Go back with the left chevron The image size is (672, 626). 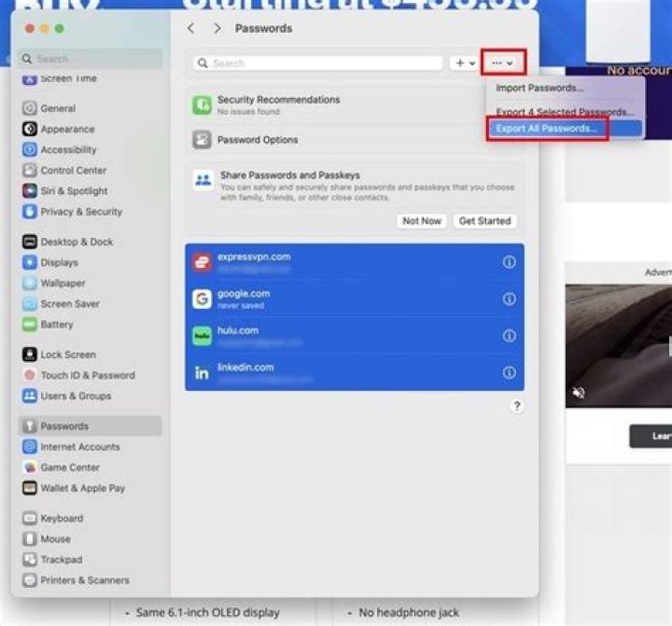(x=190, y=28)
